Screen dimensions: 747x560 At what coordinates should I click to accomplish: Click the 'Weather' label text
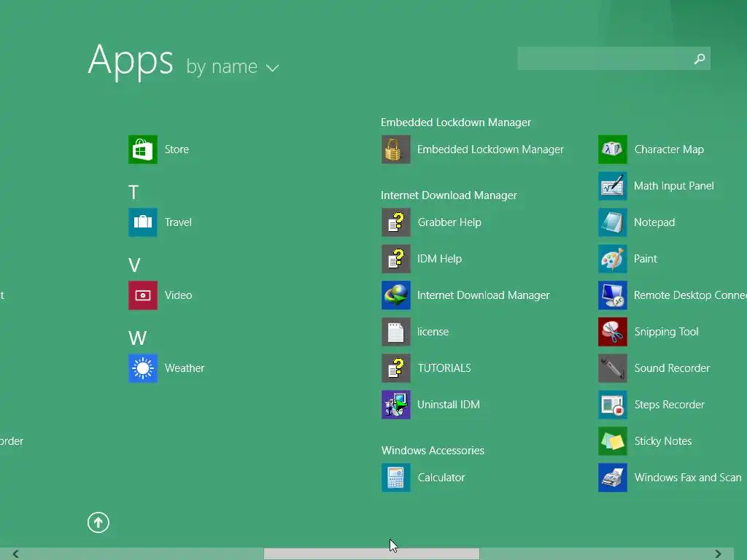(185, 368)
